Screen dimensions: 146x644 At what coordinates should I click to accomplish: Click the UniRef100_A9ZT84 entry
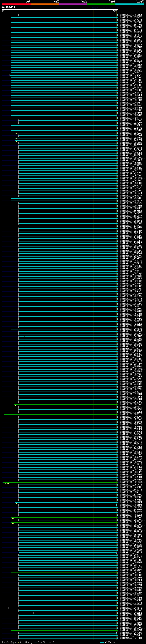coord(131,422)
